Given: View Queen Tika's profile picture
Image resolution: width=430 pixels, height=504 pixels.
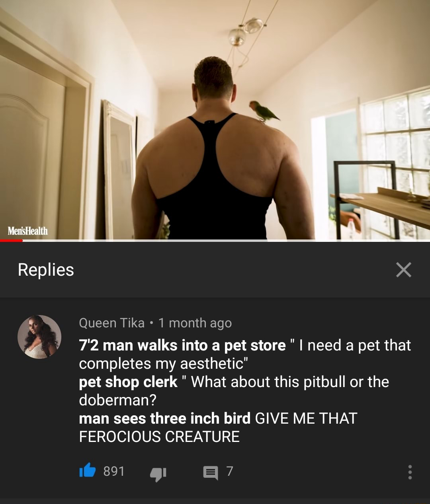Looking at the screenshot, I should (x=39, y=337).
